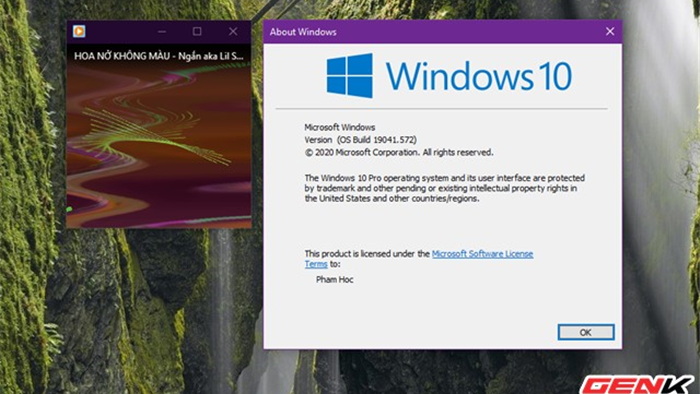Click the OS Build 19041.572 version text
Screen dimensions: 700x394
[x=361, y=140]
